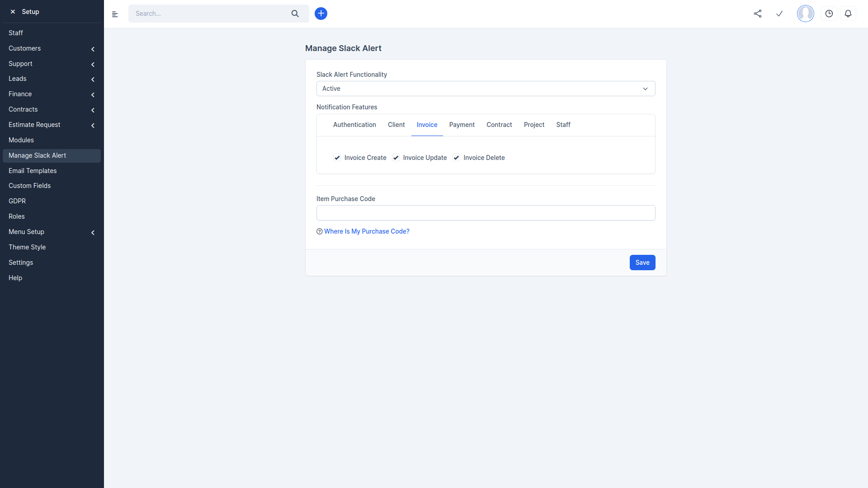This screenshot has width=868, height=488.
Task: Uncheck the Invoice Create checkbox
Action: [x=337, y=158]
